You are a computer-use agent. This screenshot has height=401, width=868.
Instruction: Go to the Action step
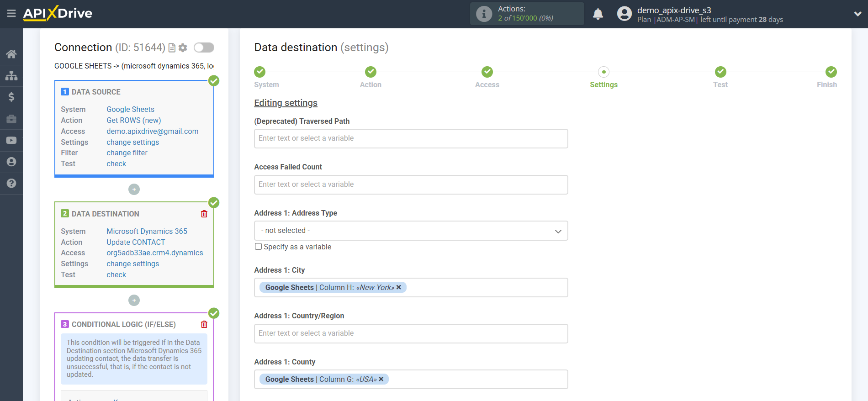(370, 72)
